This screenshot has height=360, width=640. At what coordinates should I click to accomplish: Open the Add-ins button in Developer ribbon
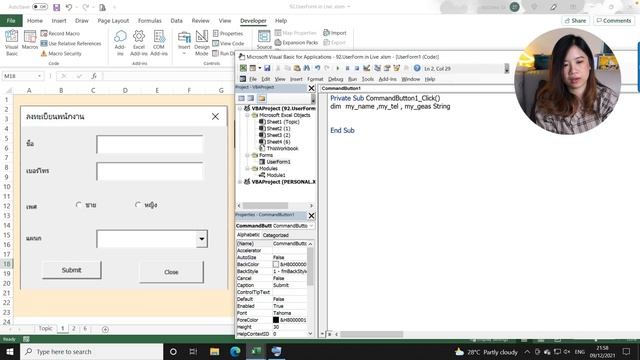point(120,42)
